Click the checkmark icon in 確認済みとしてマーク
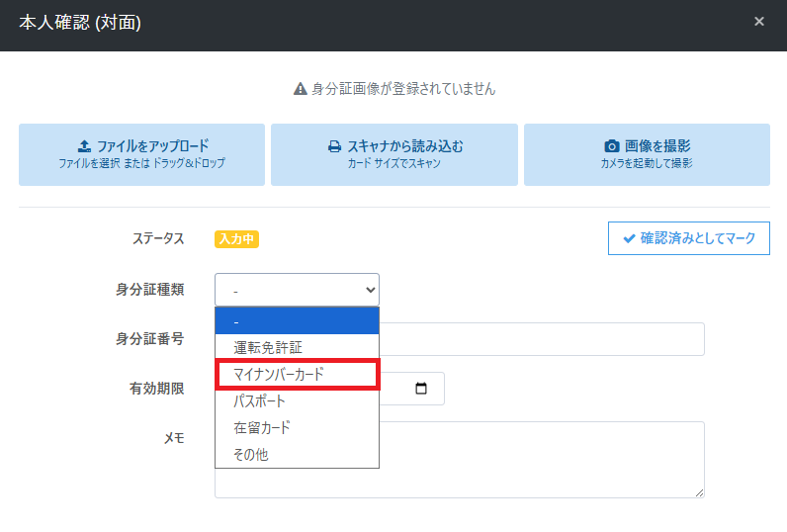The width and height of the screenshot is (787, 532). 629,238
